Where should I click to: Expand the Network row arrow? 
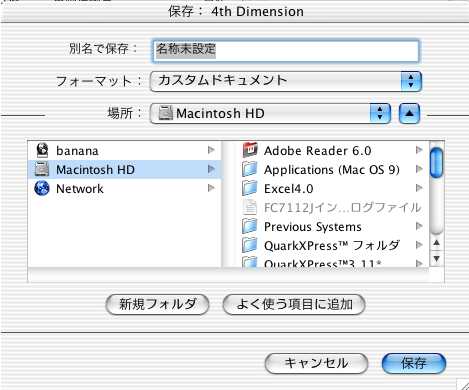click(x=211, y=188)
